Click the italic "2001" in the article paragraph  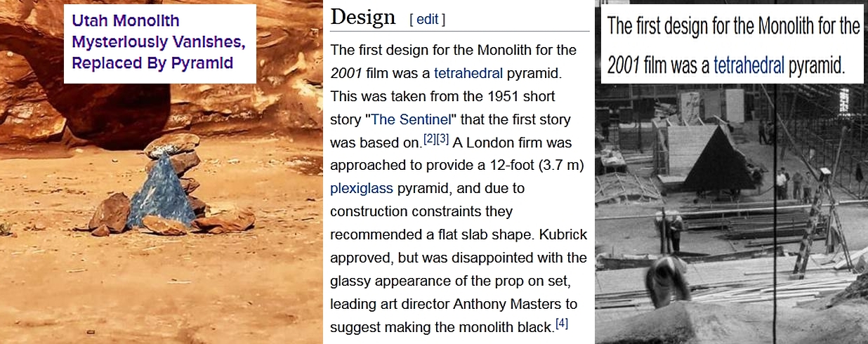(x=345, y=73)
